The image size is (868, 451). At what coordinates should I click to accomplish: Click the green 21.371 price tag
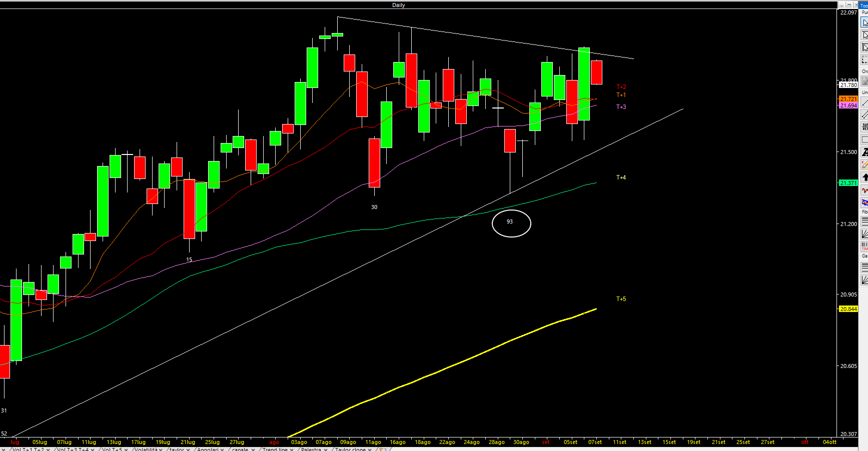coord(848,183)
